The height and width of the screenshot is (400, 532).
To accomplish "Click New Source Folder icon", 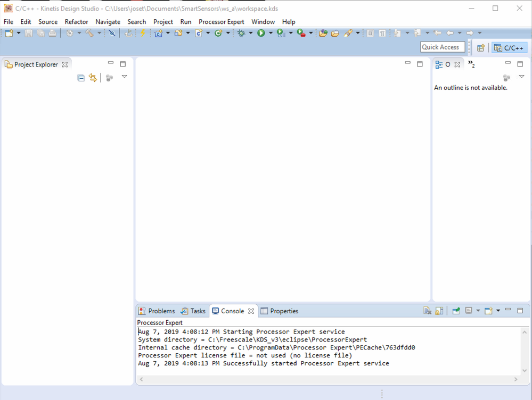I will pos(178,33).
